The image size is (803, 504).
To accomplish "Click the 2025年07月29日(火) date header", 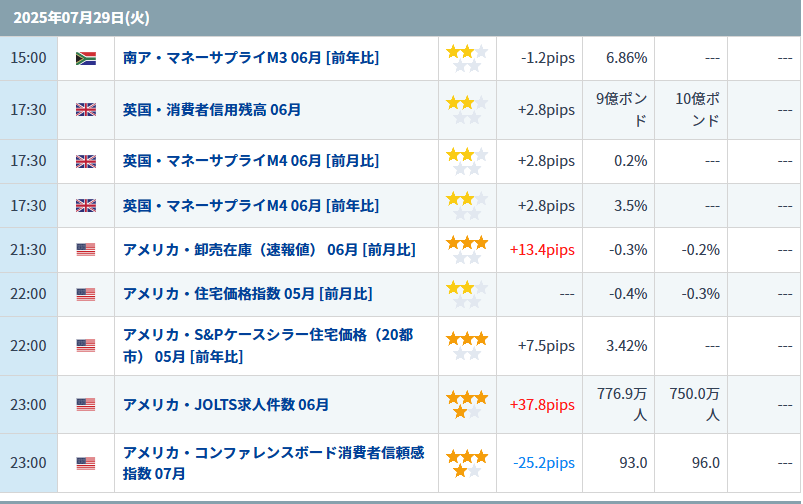I will (x=81, y=18).
